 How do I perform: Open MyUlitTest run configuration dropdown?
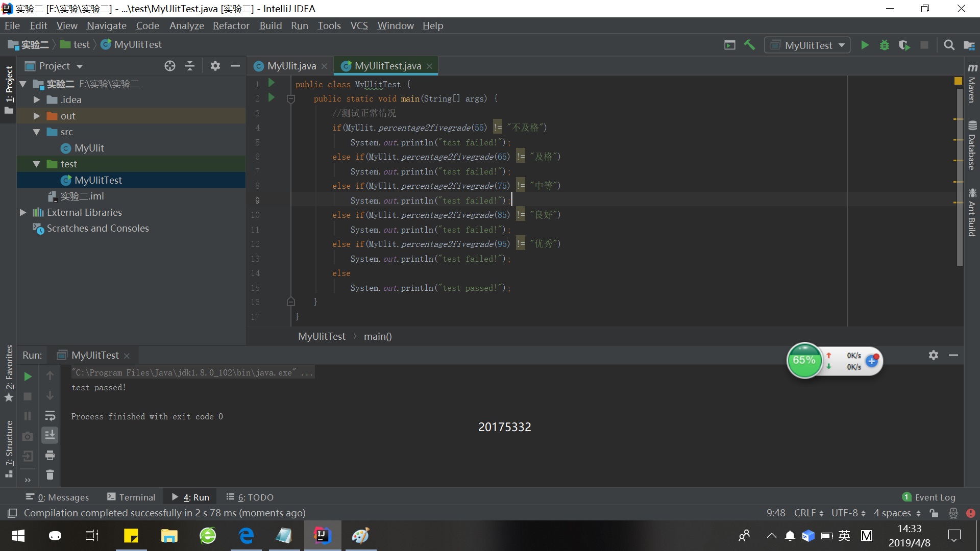[x=808, y=45]
